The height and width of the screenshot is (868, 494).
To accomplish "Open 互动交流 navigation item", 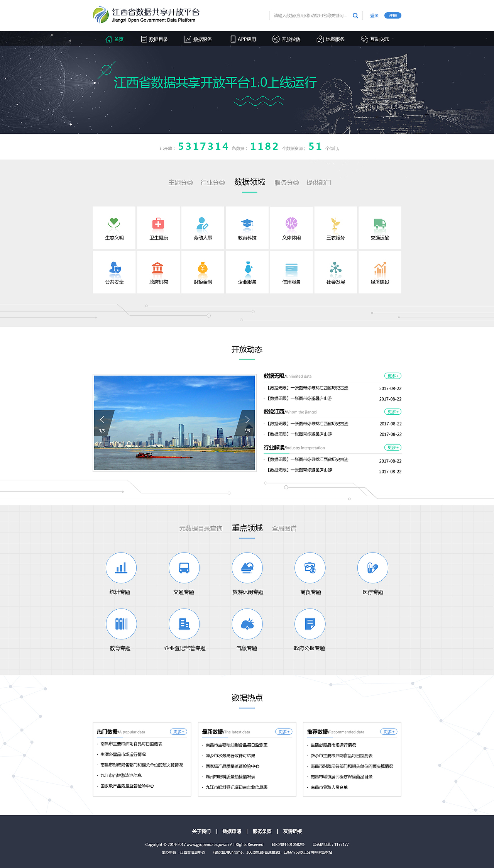I will pyautogui.click(x=375, y=39).
